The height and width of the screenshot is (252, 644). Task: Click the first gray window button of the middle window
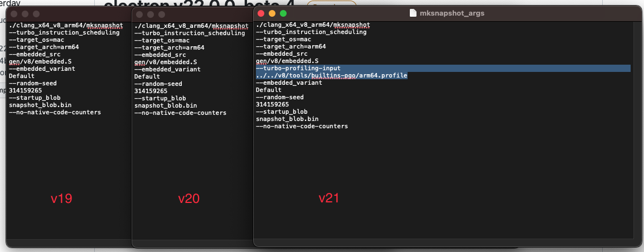(139, 14)
